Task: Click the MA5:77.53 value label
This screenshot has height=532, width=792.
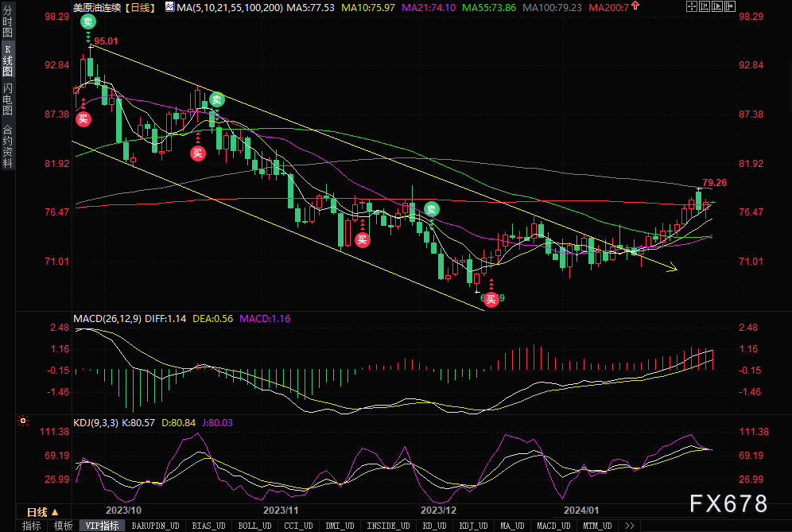Action: click(x=310, y=8)
